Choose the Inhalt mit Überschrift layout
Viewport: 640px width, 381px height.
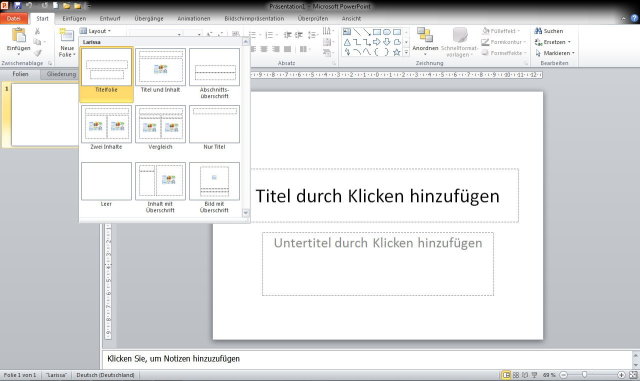160,188
